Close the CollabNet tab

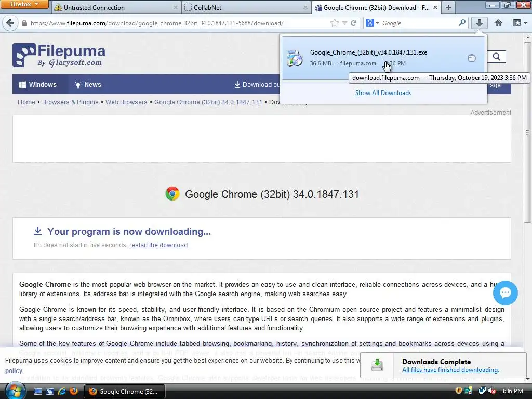[x=305, y=7]
